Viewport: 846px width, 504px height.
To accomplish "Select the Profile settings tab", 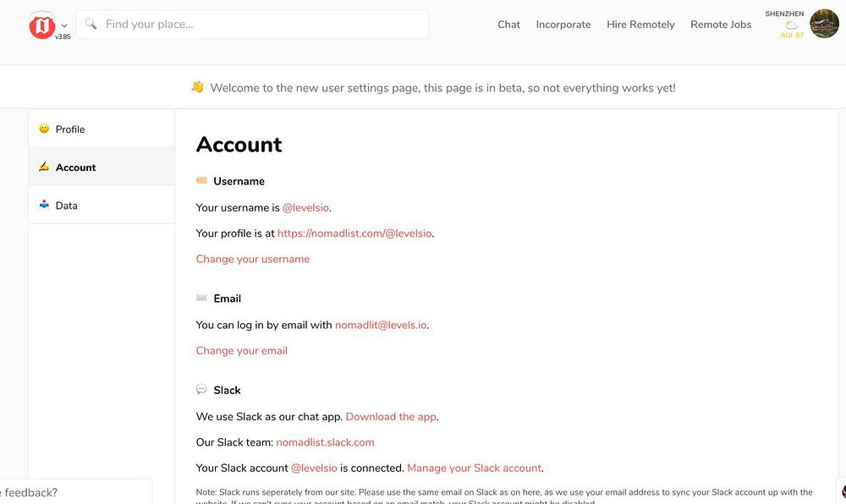I will [102, 129].
